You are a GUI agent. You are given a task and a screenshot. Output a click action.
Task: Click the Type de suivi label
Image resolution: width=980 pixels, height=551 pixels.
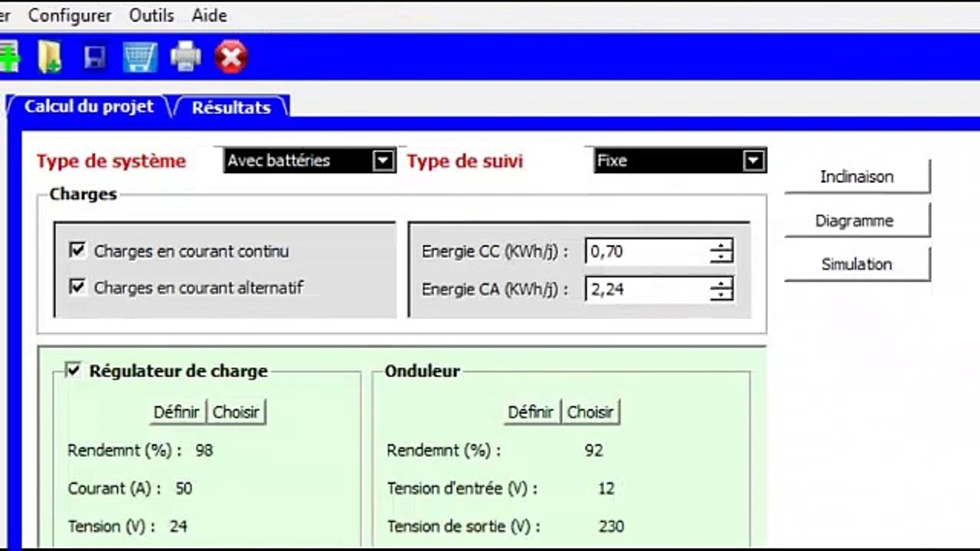[465, 161]
